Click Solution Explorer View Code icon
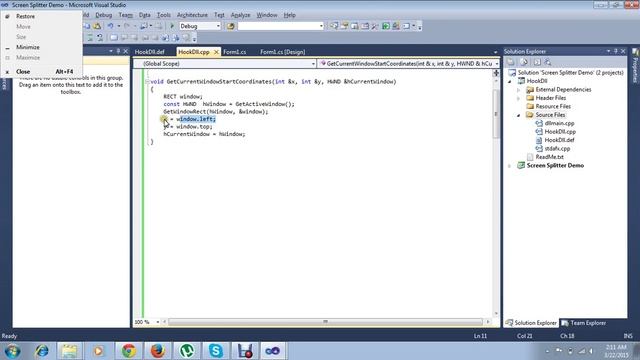 tap(537, 62)
